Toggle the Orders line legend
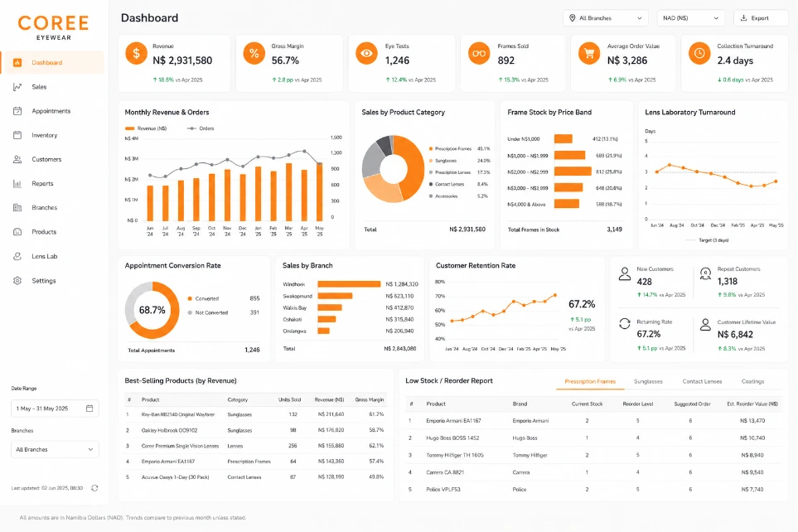 (x=201, y=128)
